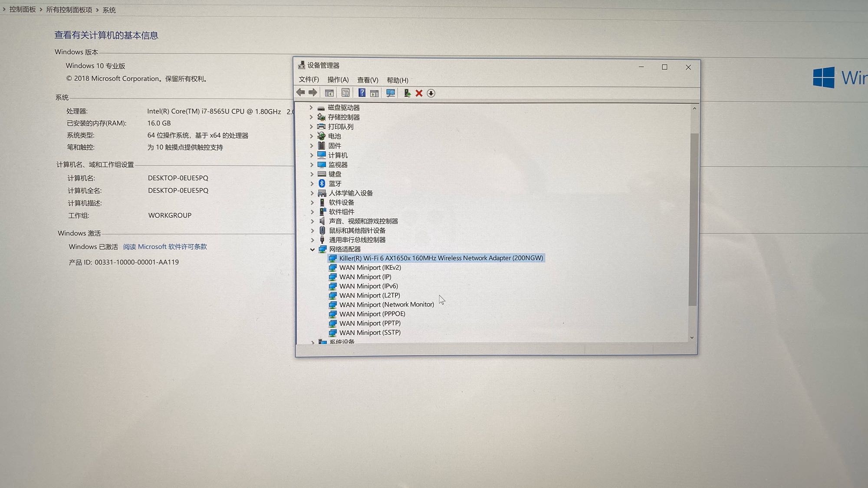The width and height of the screenshot is (868, 488).
Task: Click 所有控制面板项 in the breadcrumb
Action: pos(69,10)
